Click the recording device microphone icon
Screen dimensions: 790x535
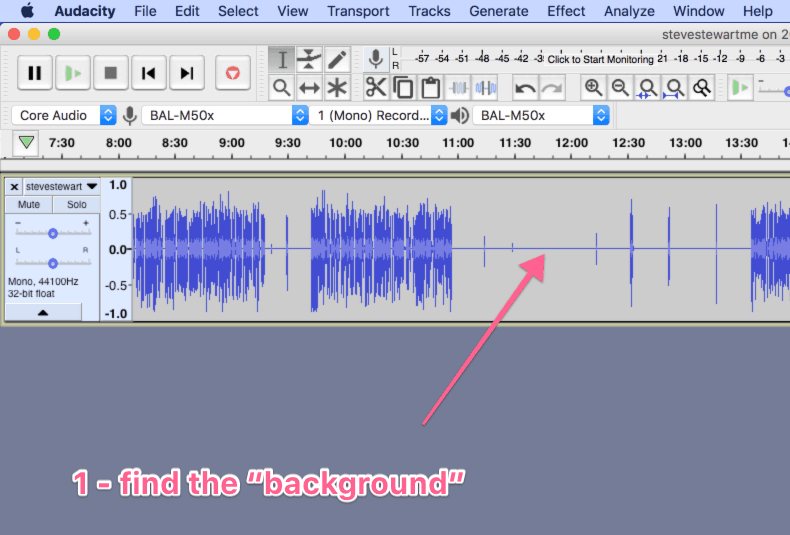coord(129,115)
